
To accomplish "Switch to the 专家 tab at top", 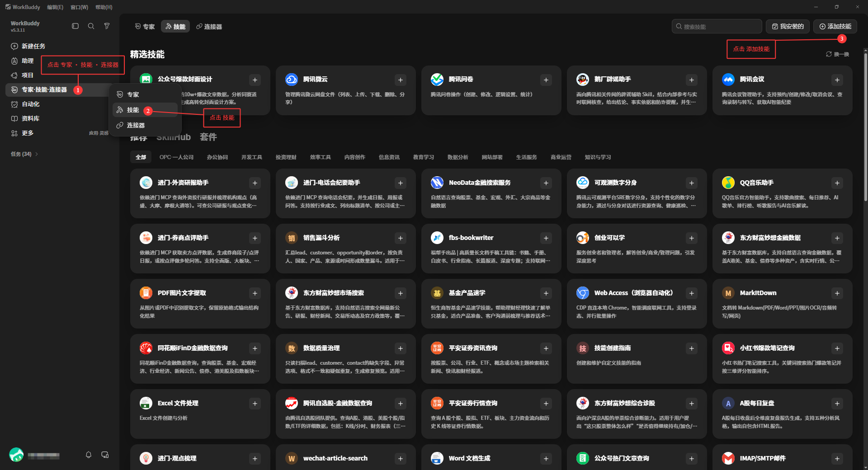I will coord(145,27).
